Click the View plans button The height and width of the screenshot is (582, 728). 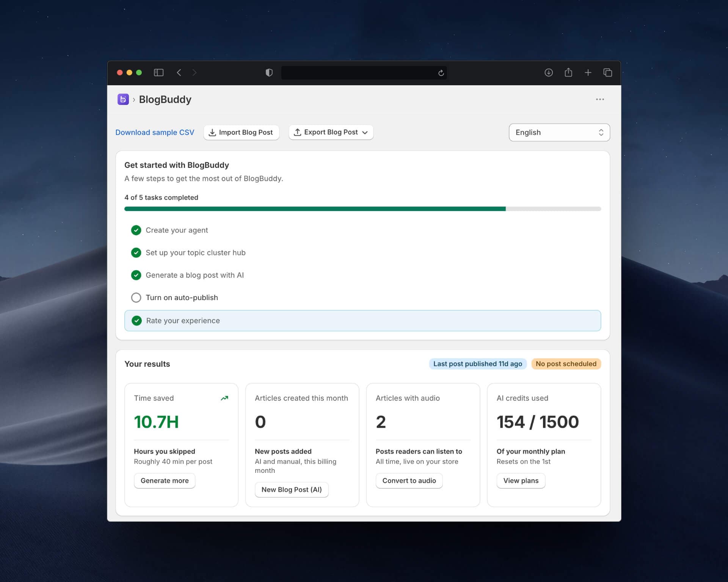click(521, 480)
